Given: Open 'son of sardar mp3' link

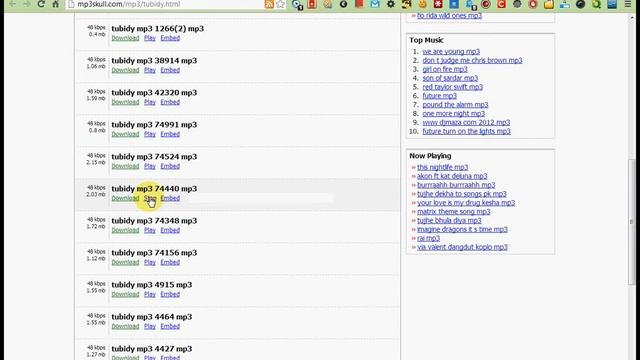Looking at the screenshot, I should (450, 78).
